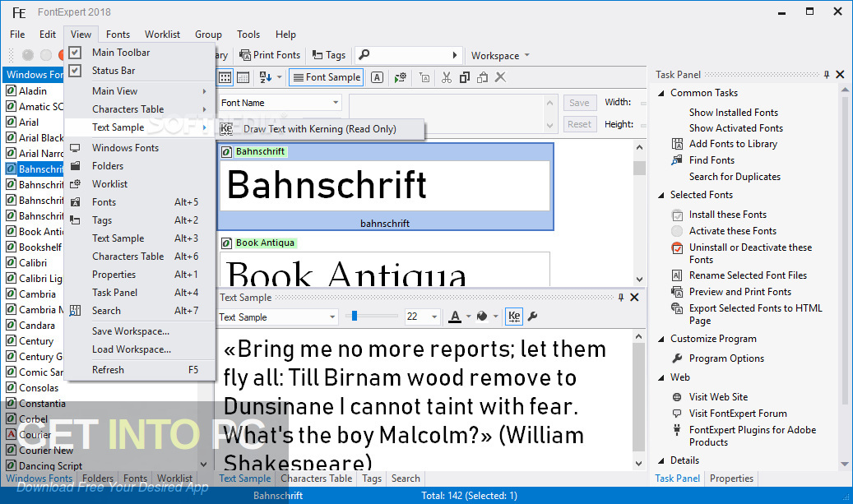Toggle Main Toolbar checkbox in View menu
This screenshot has width=853, height=504.
pos(75,52)
